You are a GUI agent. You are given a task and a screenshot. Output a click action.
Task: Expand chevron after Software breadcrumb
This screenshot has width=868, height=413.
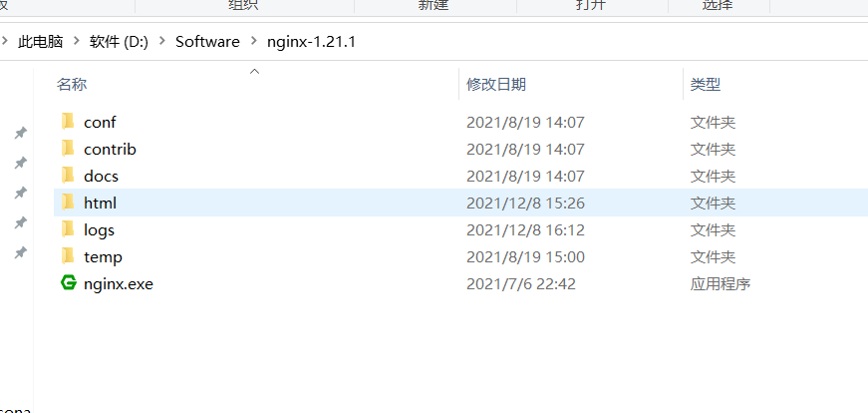click(253, 42)
